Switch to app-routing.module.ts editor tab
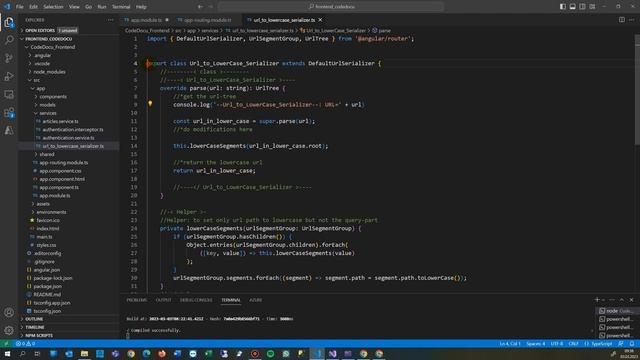 [x=206, y=20]
